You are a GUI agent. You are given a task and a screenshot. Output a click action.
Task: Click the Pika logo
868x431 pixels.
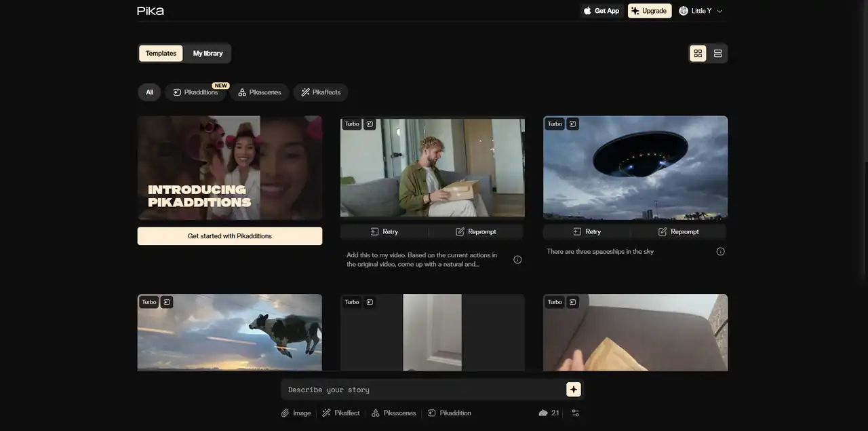(151, 11)
